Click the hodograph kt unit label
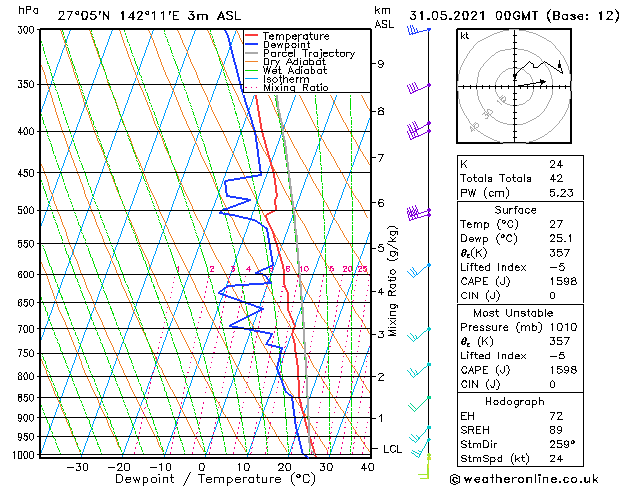Image resolution: width=629 pixels, height=486 pixels. 465,36
